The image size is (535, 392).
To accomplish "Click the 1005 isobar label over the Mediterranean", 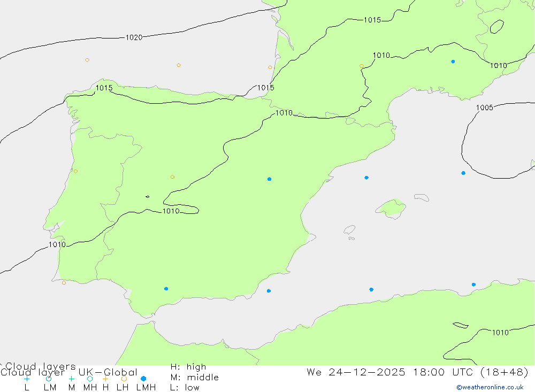I will click(x=485, y=108).
